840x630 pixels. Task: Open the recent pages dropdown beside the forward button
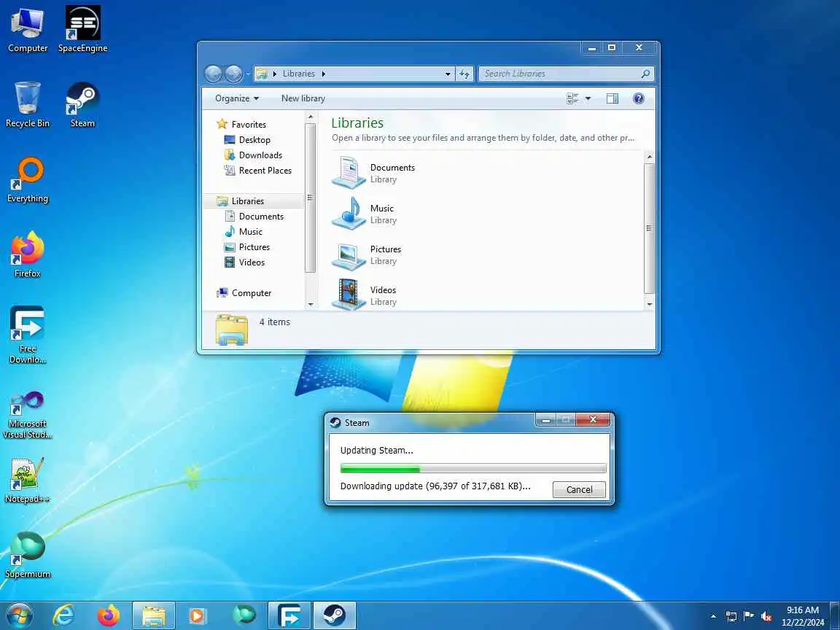(247, 74)
